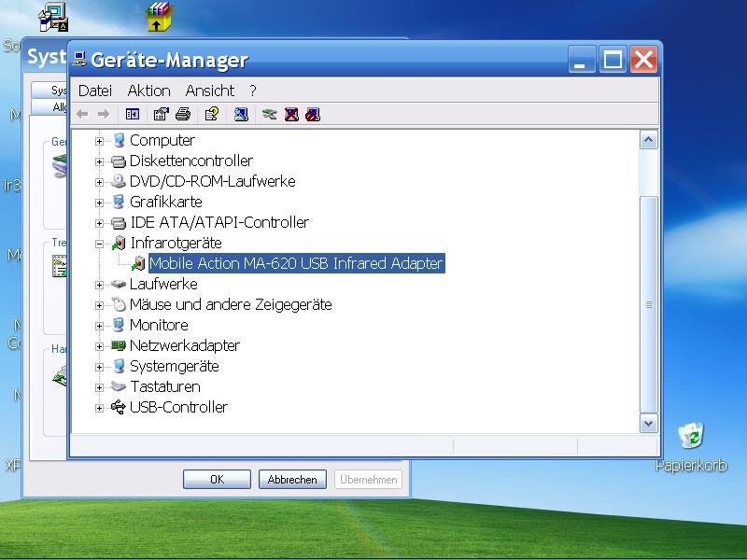
Task: Expand IDE ATA/ATAPI-Controller node
Action: click(99, 223)
